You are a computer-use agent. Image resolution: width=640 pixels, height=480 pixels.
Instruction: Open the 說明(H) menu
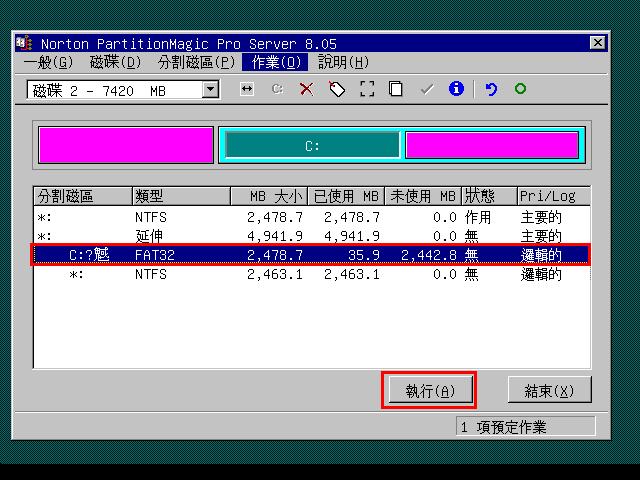coord(344,62)
